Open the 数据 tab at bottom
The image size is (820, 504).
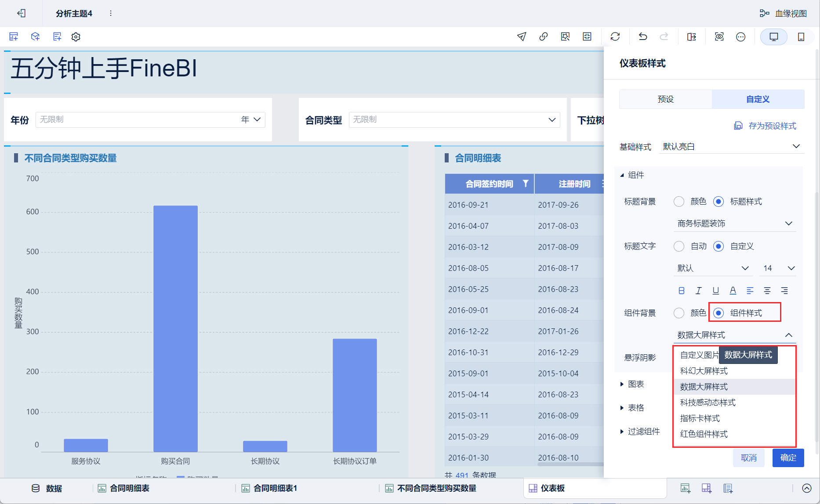pyautogui.click(x=47, y=488)
